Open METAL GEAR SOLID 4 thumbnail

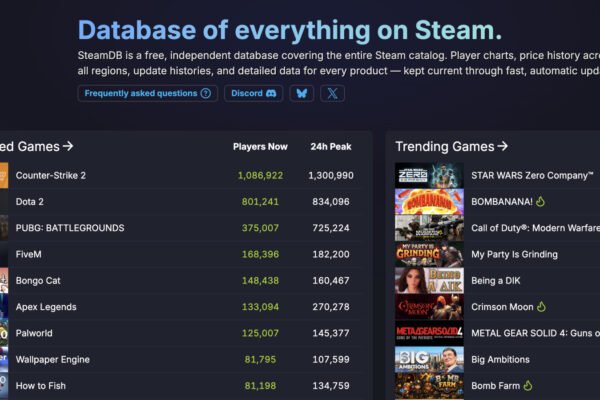[429, 333]
